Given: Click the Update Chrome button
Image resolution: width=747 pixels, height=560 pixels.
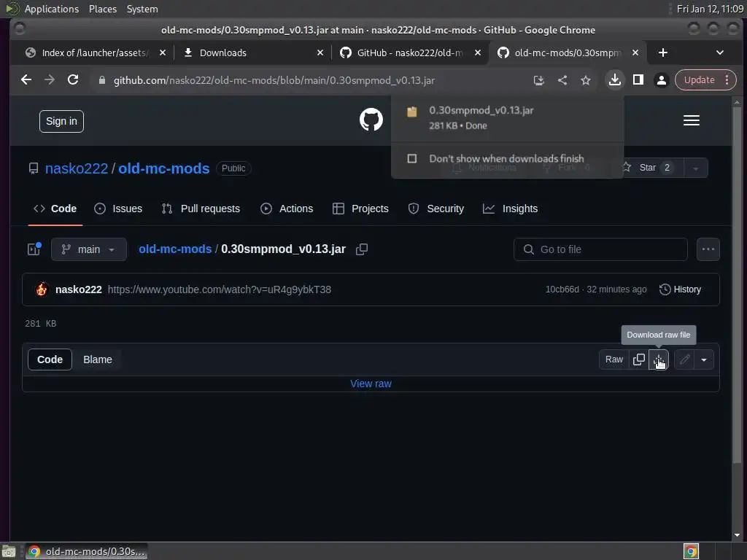Looking at the screenshot, I should 699,80.
